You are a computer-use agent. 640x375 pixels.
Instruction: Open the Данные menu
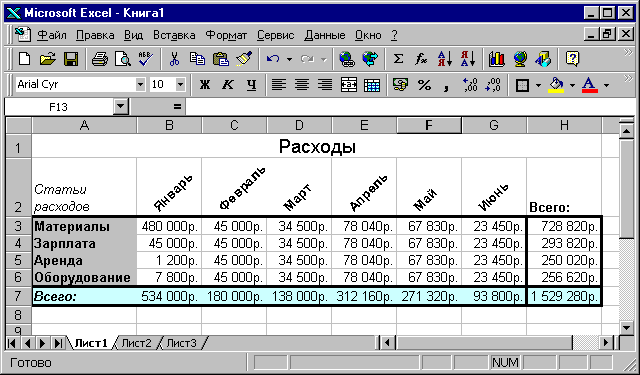(x=325, y=35)
